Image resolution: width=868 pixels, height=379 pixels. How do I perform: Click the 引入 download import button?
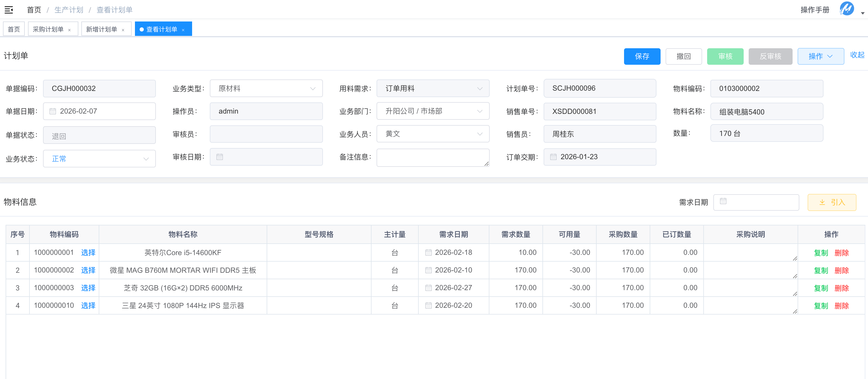831,202
